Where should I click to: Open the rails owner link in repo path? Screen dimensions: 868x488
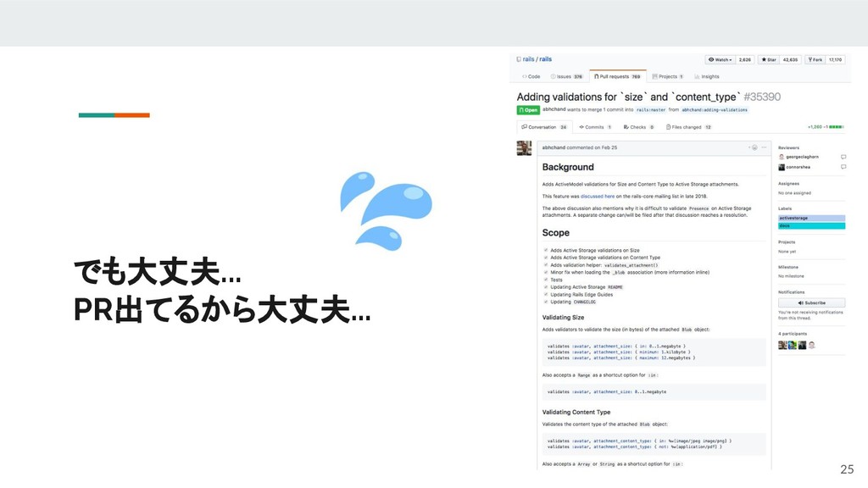pos(528,59)
